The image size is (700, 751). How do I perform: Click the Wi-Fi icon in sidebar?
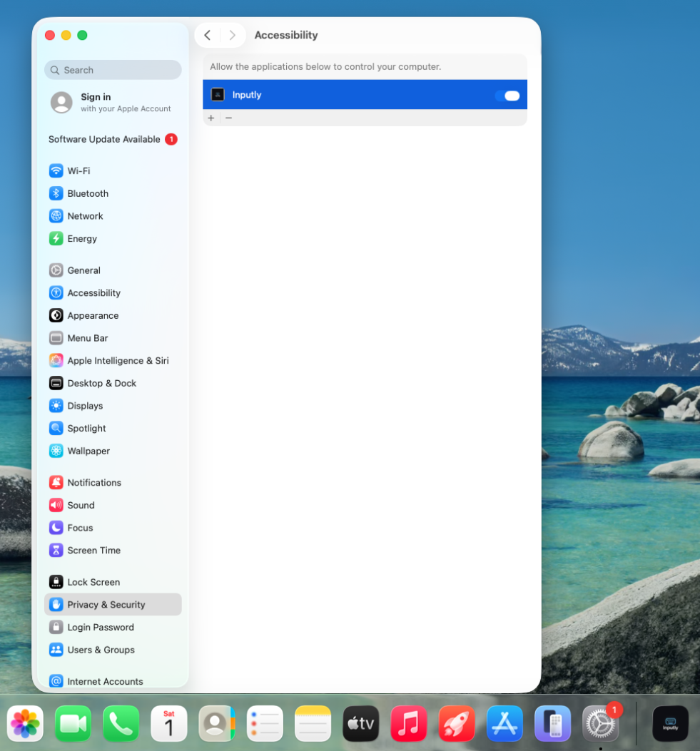[x=56, y=171]
